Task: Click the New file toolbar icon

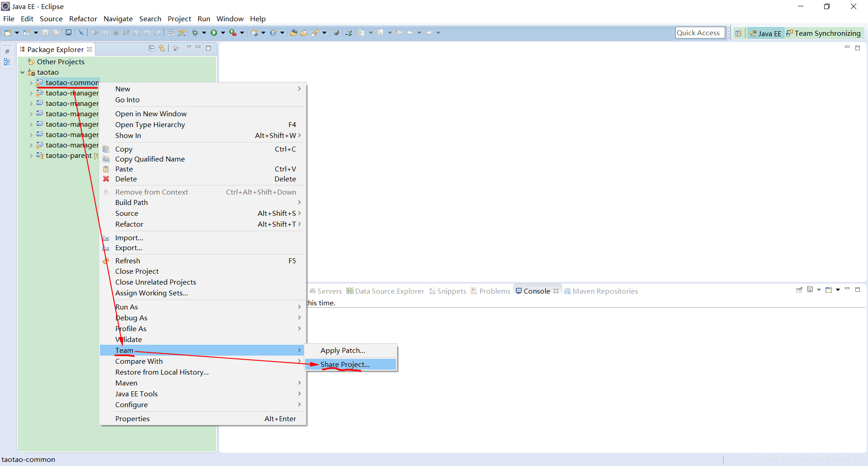Action: [x=8, y=33]
